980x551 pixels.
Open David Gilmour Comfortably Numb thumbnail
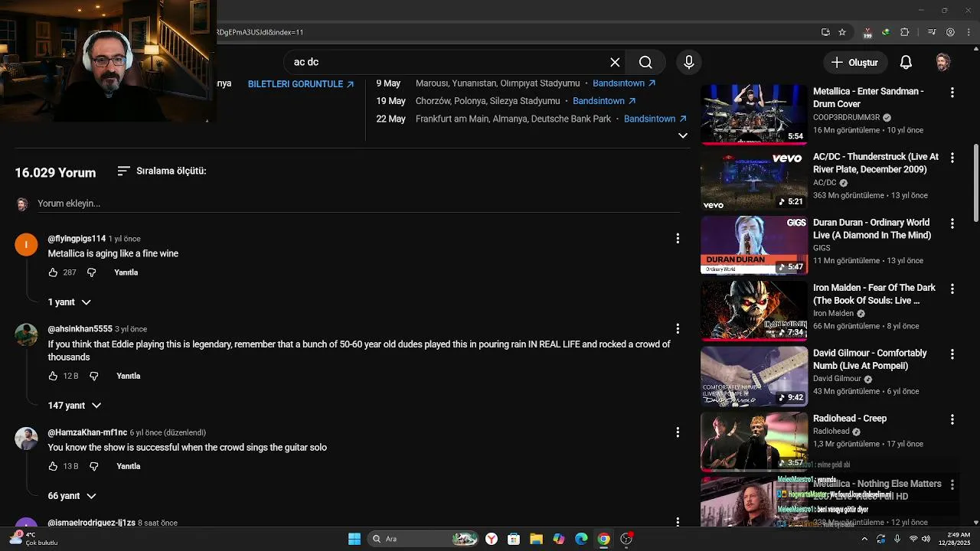point(754,377)
